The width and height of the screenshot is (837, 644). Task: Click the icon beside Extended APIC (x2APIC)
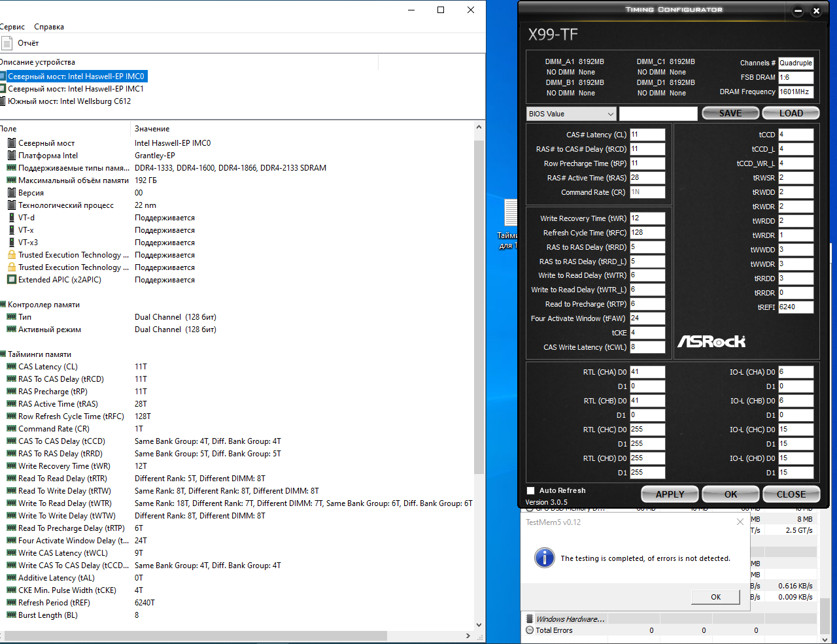pos(12,280)
